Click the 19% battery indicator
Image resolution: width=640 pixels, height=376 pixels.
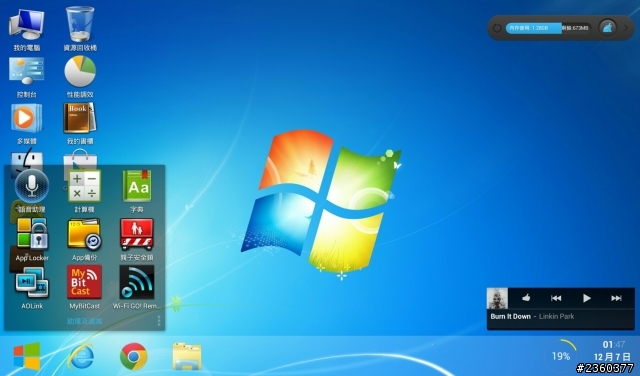(x=561, y=356)
